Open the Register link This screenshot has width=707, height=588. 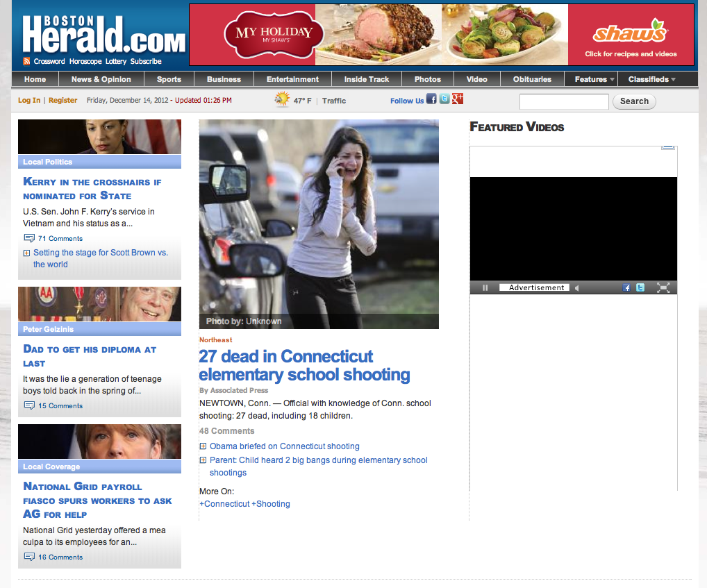pos(63,100)
